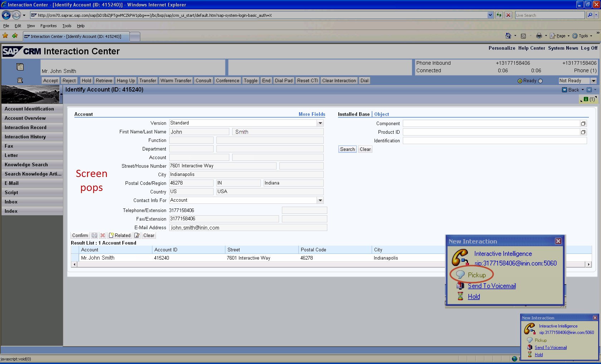Click the red X cancel icon near Confirm

tap(103, 235)
